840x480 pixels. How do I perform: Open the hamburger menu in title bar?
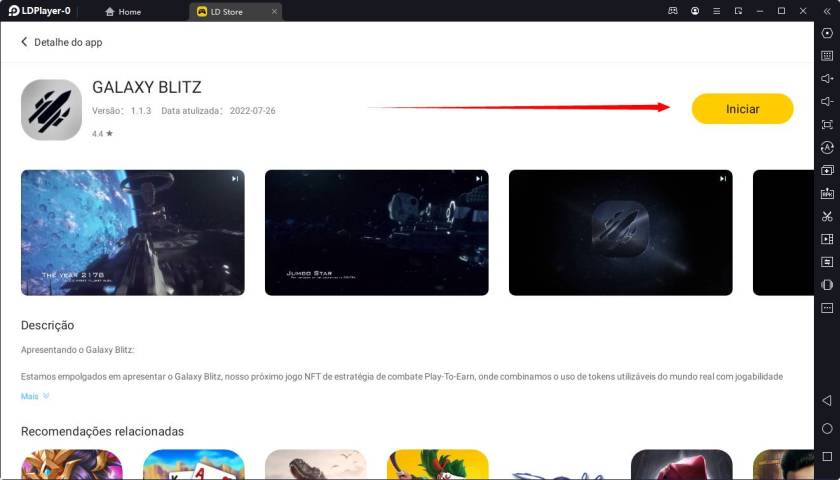point(716,11)
